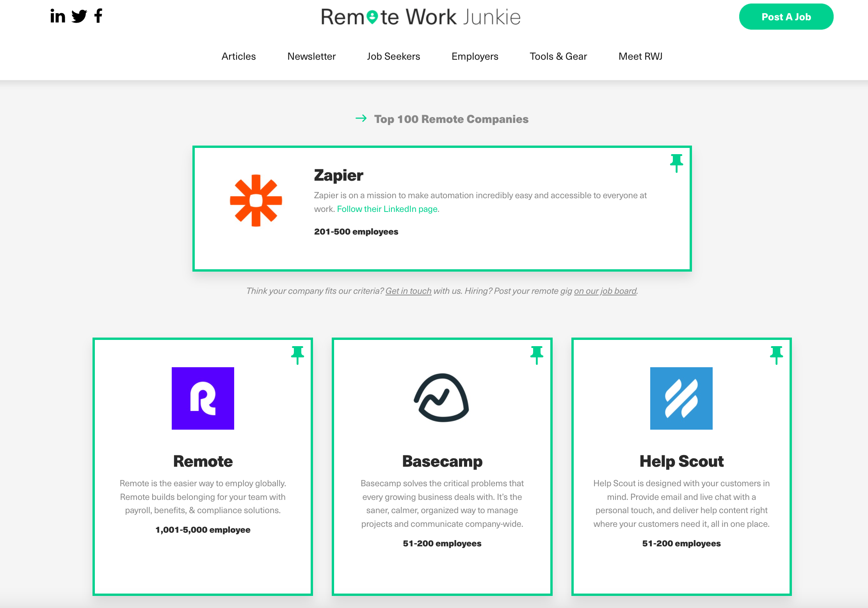Toggle the pin on the Help Scout card
868x608 pixels.
pos(777,354)
